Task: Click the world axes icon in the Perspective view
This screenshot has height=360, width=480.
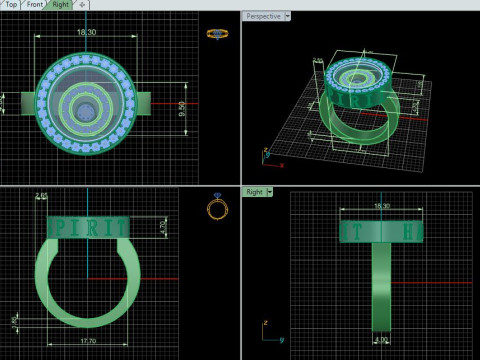Action: point(273,158)
